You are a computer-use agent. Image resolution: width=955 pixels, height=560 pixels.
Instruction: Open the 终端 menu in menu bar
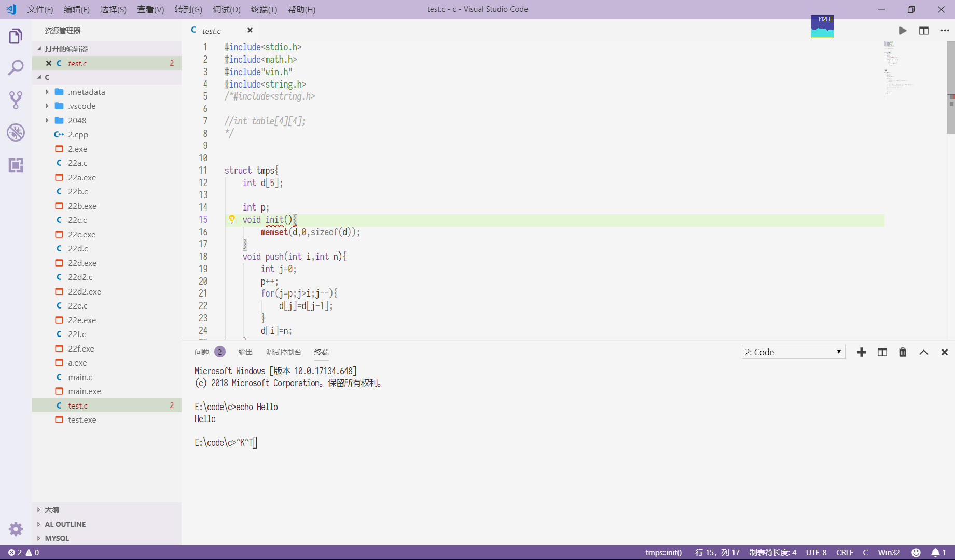264,9
